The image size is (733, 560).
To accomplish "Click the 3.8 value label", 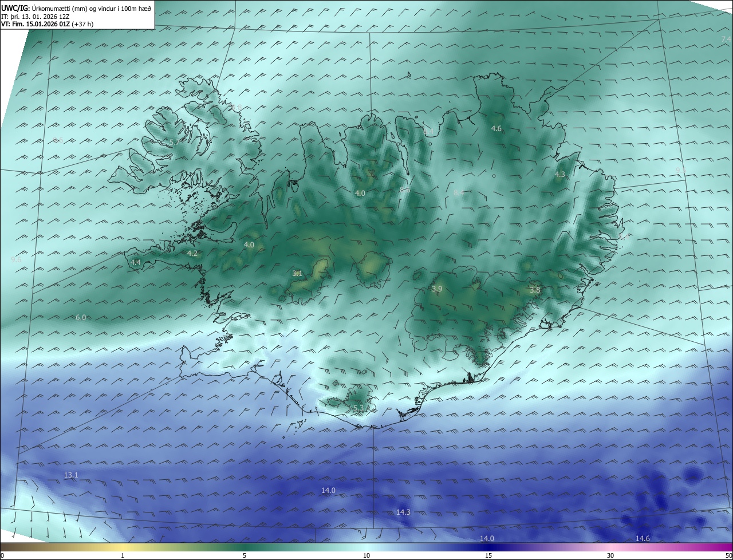I will (x=535, y=290).
